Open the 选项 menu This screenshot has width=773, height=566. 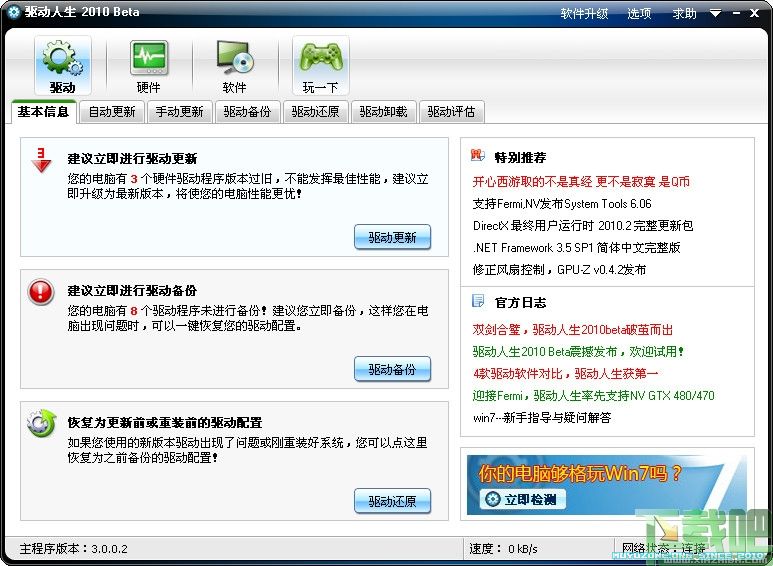click(x=639, y=13)
